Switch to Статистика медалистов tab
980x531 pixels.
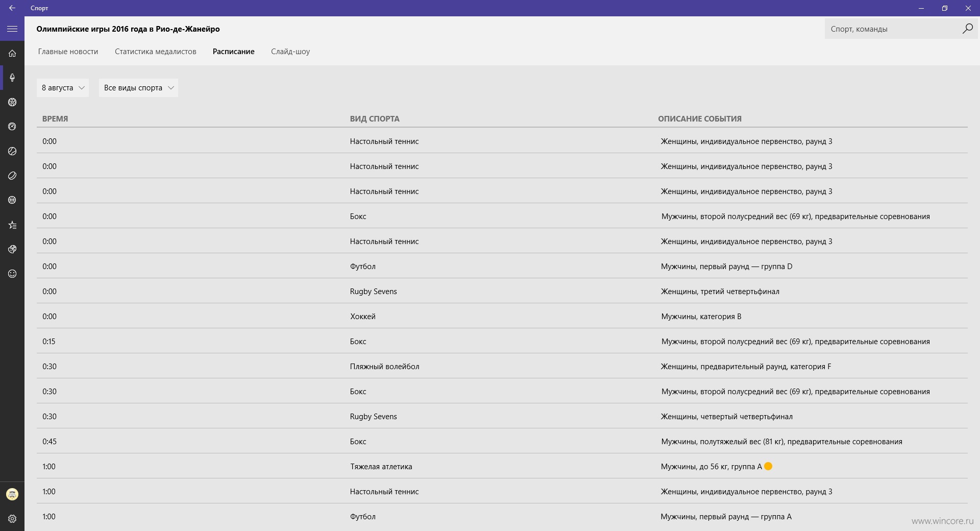coord(156,52)
